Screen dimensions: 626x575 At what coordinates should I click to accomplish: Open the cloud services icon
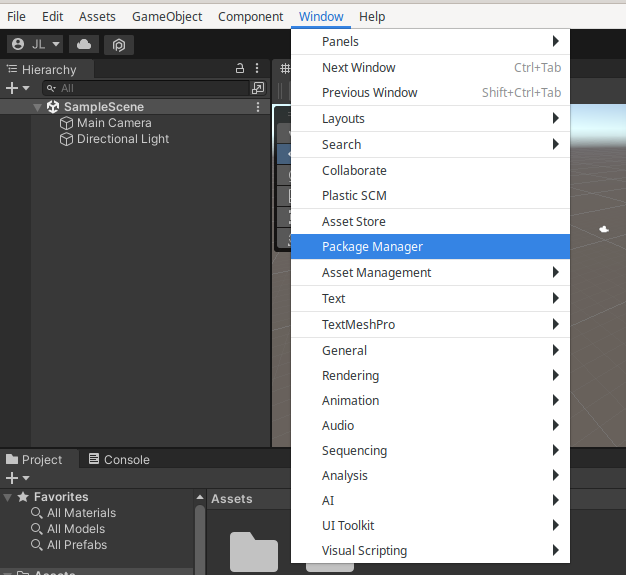pyautogui.click(x=84, y=44)
